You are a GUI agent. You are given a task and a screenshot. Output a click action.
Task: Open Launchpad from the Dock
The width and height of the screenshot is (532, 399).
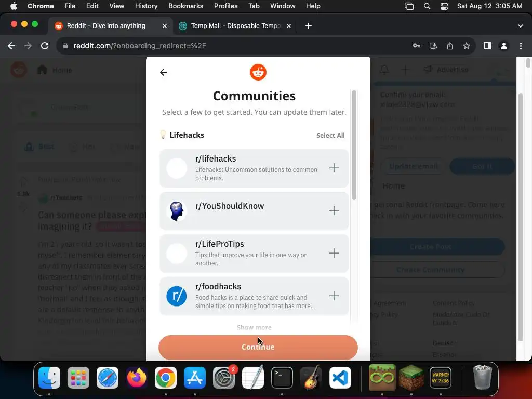[78, 378]
